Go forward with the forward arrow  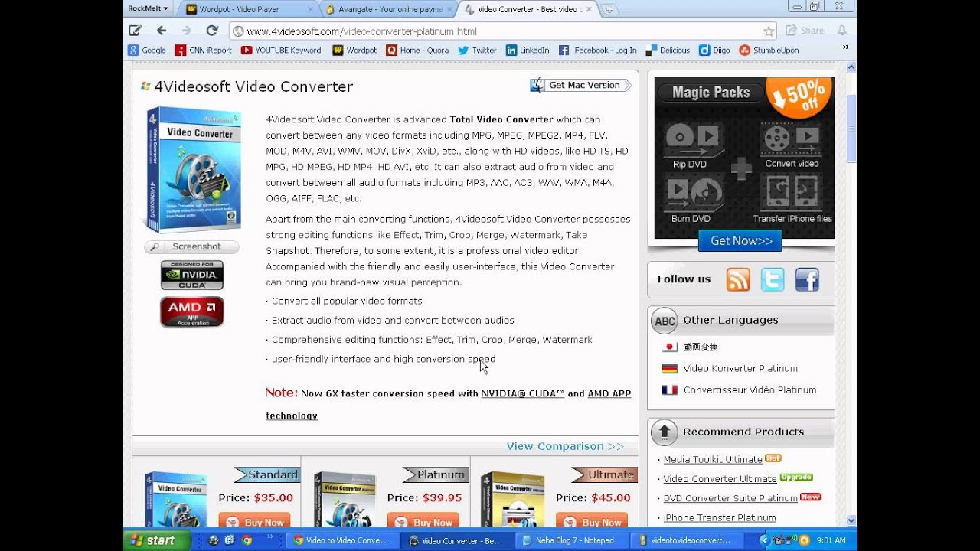point(187,31)
